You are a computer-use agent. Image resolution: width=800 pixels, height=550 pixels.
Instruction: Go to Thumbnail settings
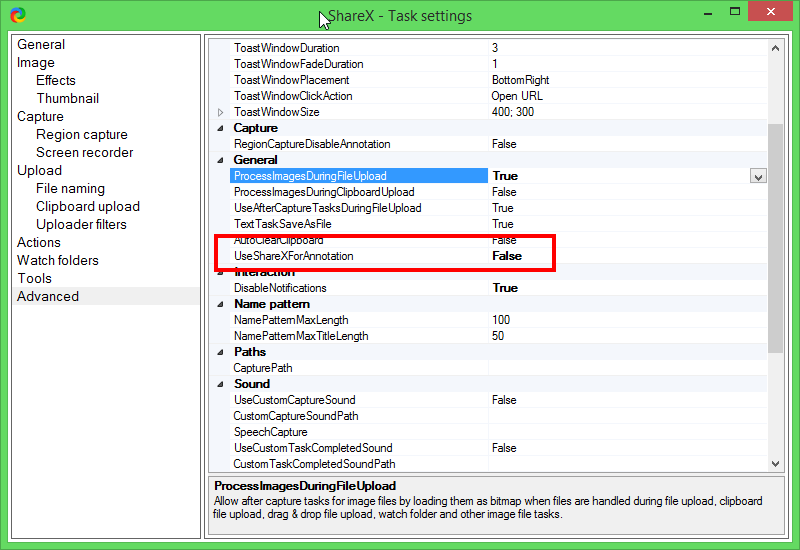(67, 98)
